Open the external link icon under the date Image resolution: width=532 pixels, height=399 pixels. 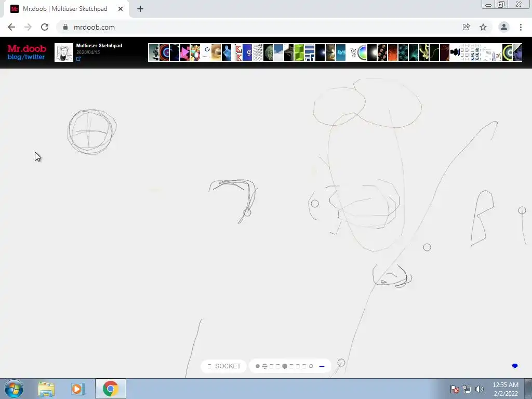click(x=78, y=59)
